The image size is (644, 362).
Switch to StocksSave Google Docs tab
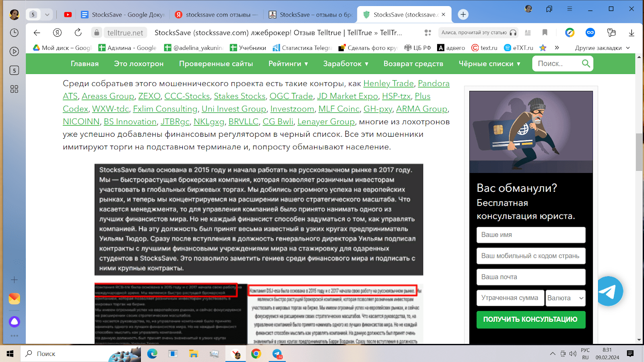pyautogui.click(x=122, y=14)
